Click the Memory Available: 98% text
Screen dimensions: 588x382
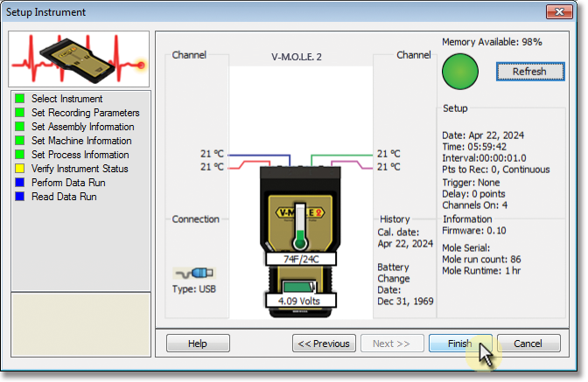[492, 42]
